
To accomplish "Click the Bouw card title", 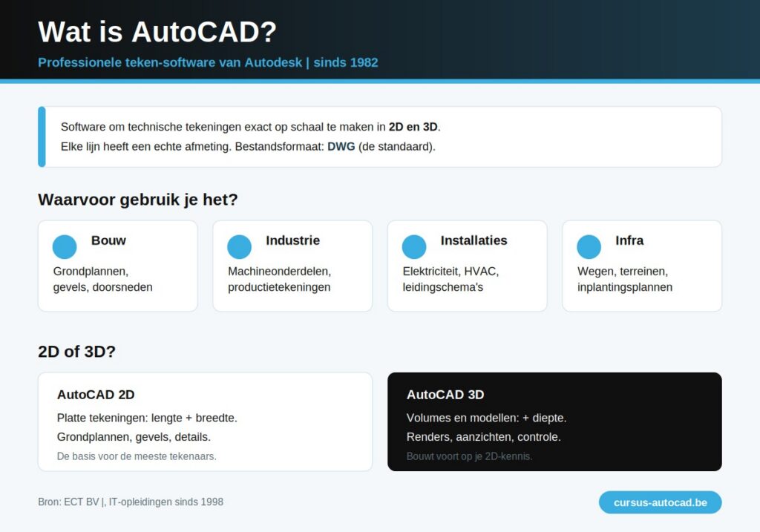I will point(108,240).
